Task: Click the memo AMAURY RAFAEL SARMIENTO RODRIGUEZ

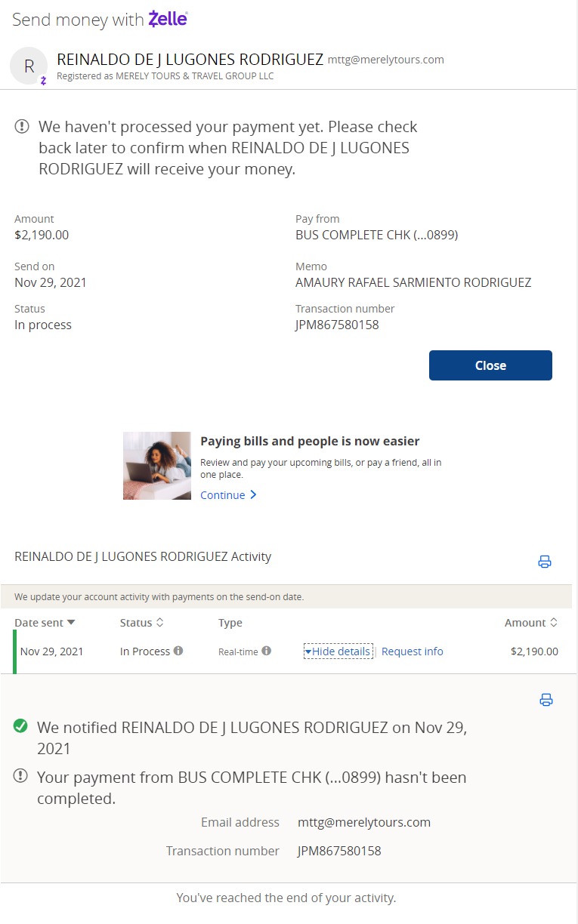Action: 413,282
